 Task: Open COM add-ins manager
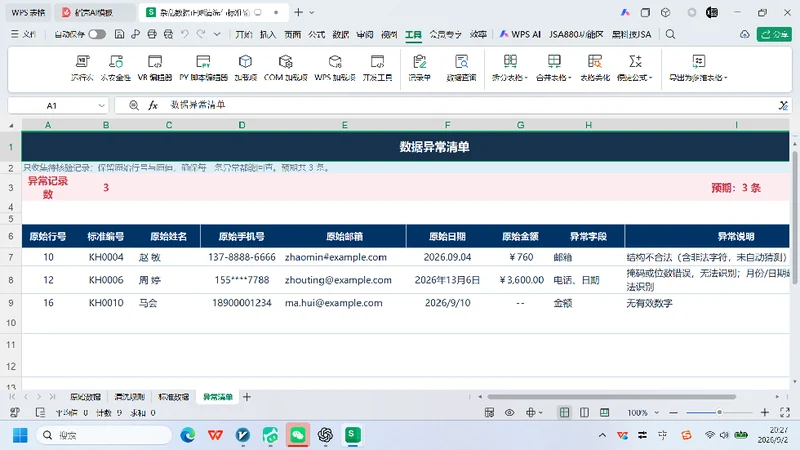285,68
